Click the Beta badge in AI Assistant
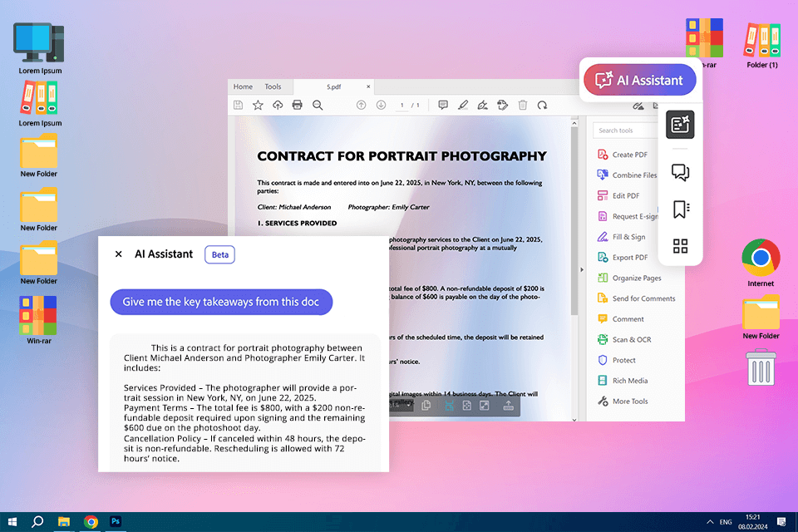The width and height of the screenshot is (798, 532). [219, 254]
